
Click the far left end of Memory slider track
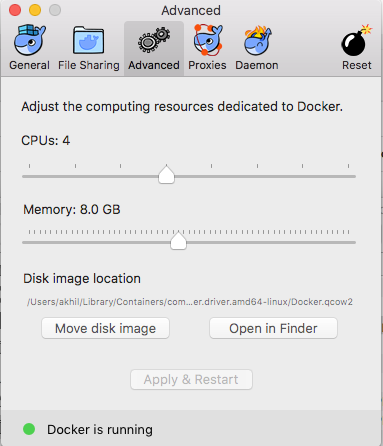coord(24,242)
